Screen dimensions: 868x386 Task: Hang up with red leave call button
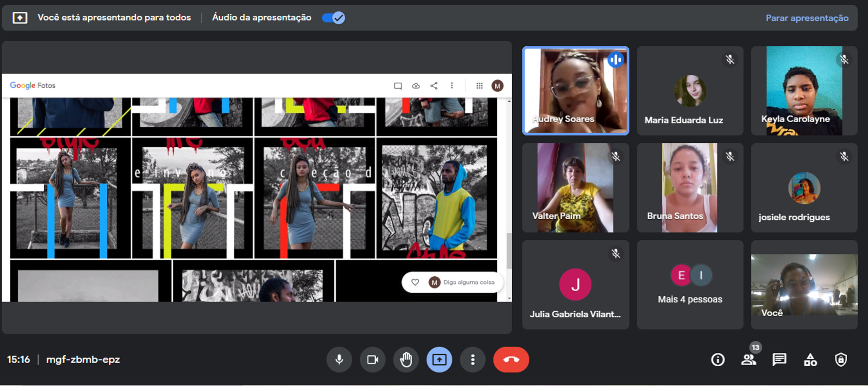(x=511, y=360)
